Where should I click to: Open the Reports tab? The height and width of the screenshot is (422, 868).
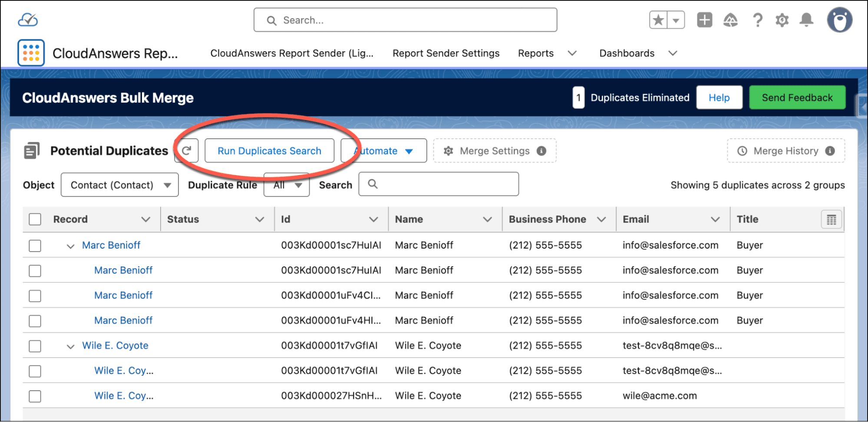click(x=536, y=53)
